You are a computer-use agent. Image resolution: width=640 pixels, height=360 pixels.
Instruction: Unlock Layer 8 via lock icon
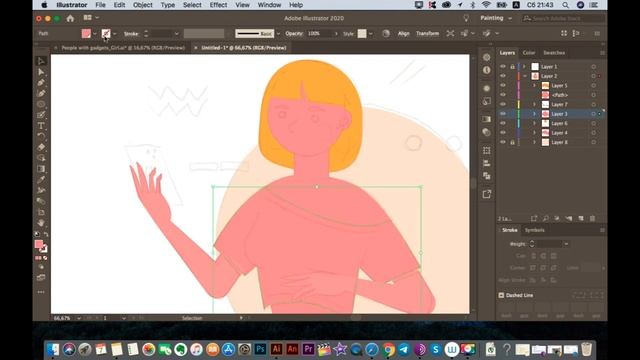(512, 142)
